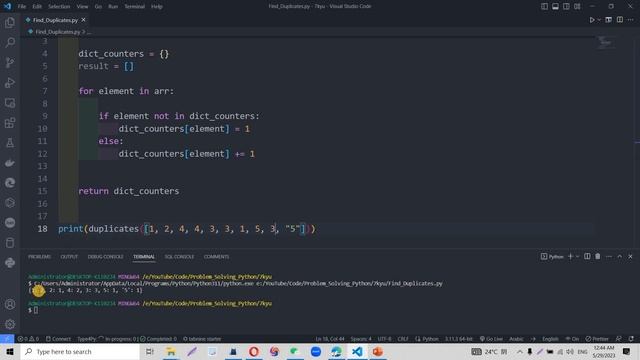Screen dimensions: 640x360
Task: Open the Source Control view
Action: coord(10,62)
